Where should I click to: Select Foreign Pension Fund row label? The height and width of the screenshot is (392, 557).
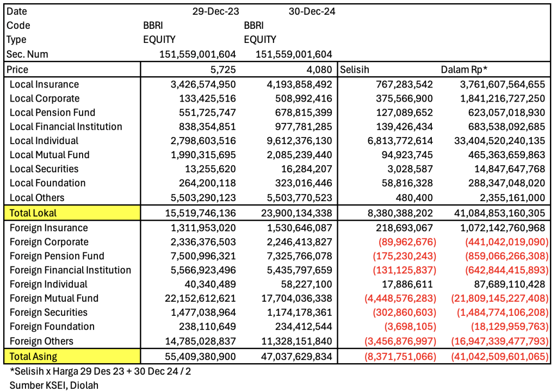click(x=57, y=256)
